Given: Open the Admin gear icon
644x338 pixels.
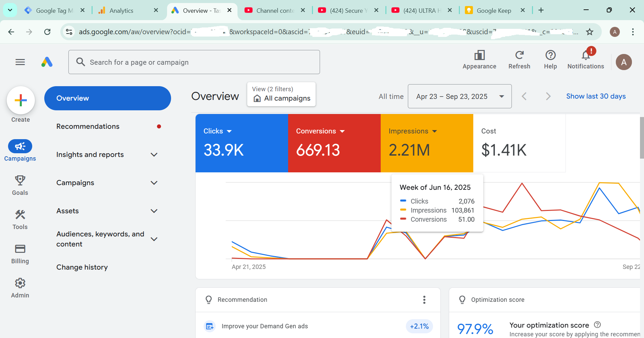Looking at the screenshot, I should (x=20, y=283).
